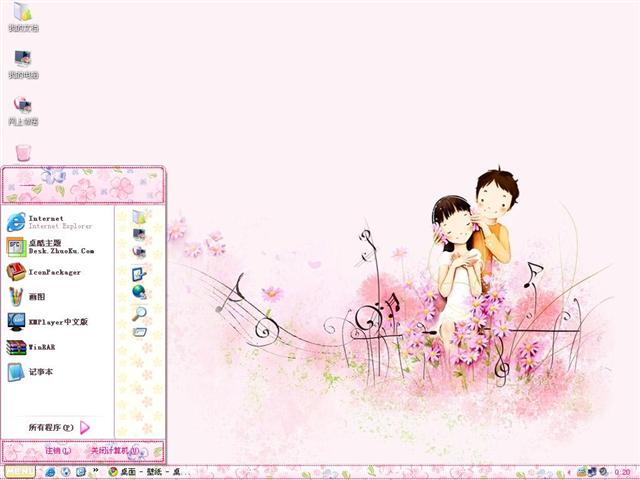Screen dimensions: 640x480
Task: Click 关闭计算机 (Shut Down) button
Action: pos(115,451)
